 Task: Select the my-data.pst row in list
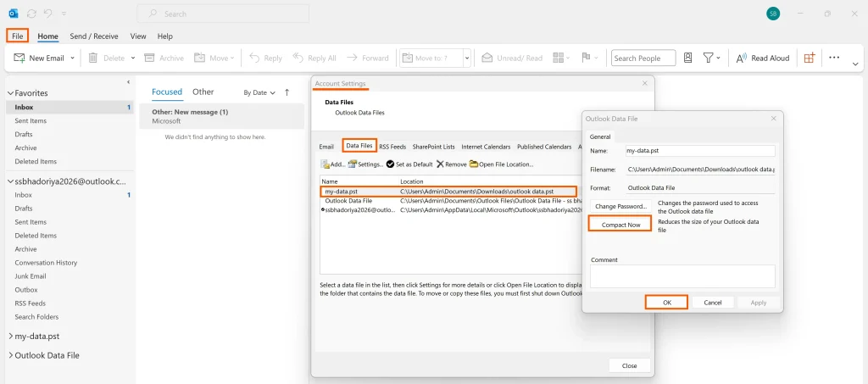point(448,192)
